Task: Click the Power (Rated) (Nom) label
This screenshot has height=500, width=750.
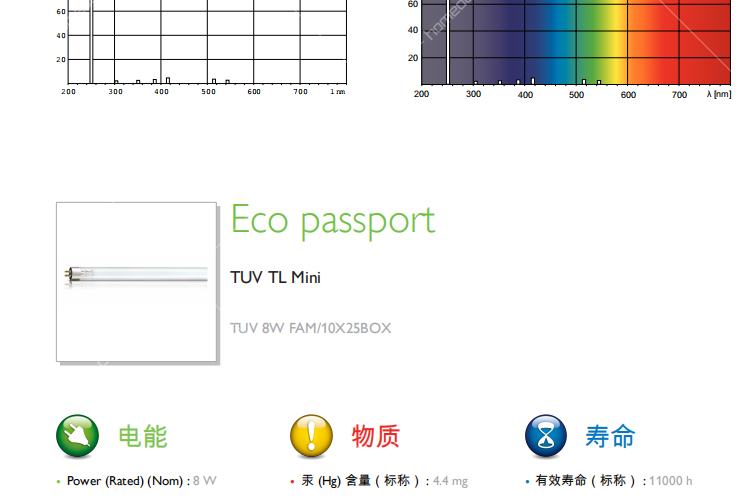Action: 128,481
